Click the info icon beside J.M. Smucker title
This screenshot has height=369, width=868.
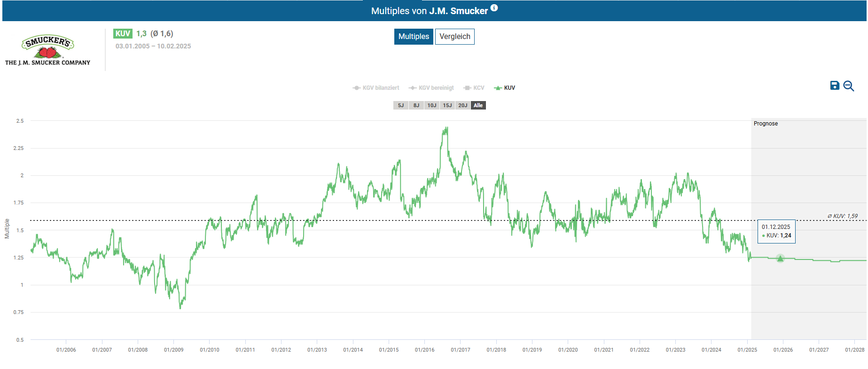pos(494,8)
